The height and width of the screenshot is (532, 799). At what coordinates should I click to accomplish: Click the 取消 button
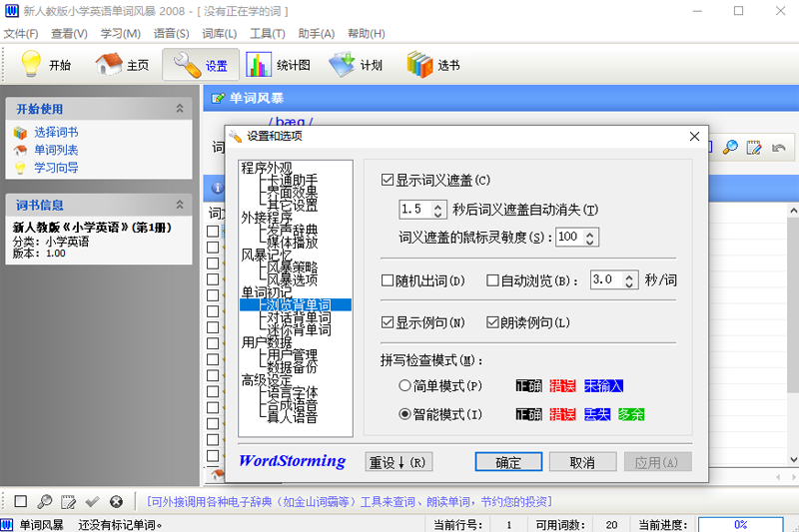[x=582, y=462]
